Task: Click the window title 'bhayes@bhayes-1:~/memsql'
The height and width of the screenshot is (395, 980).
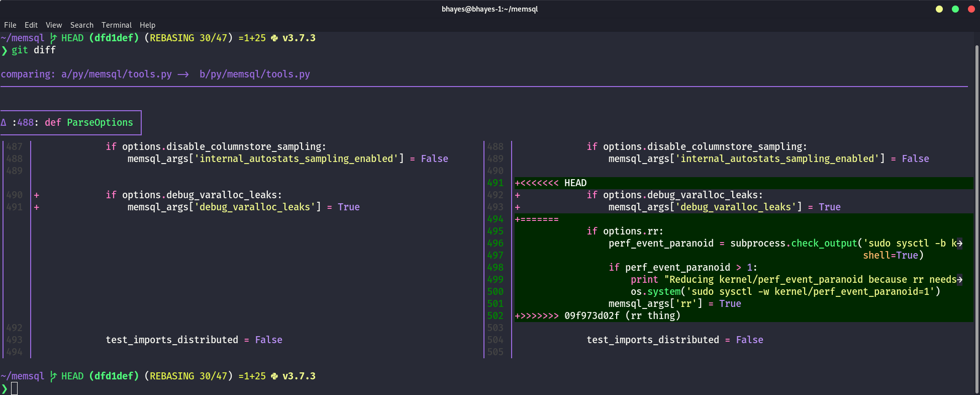Action: (489, 9)
